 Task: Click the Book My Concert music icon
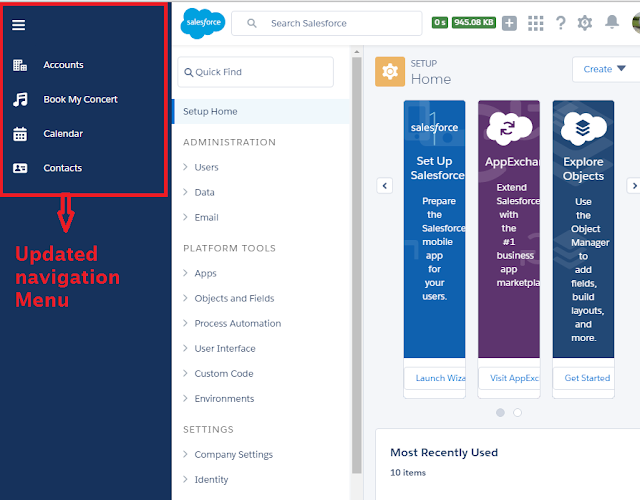coord(20,99)
